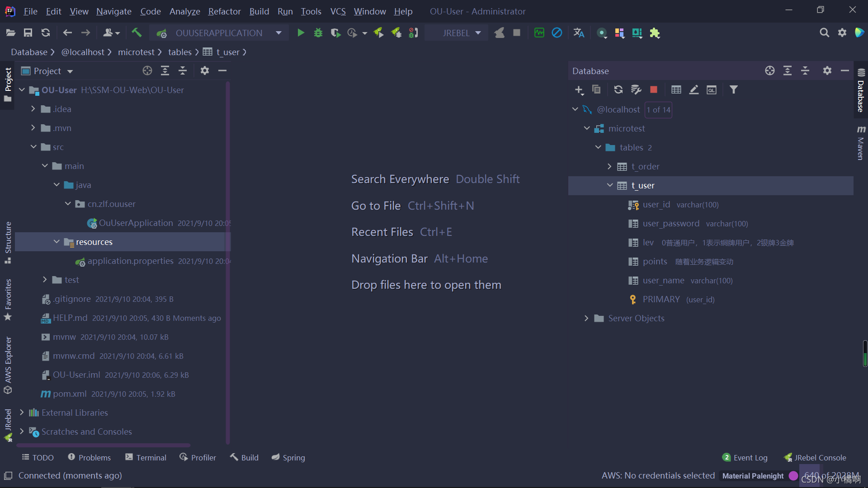This screenshot has width=868, height=488.
Task: Click AWS: No credentials selected status
Action: click(658, 475)
